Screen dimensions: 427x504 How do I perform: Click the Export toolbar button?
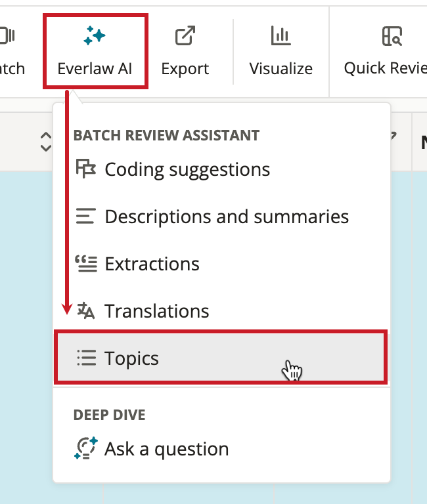click(x=185, y=51)
